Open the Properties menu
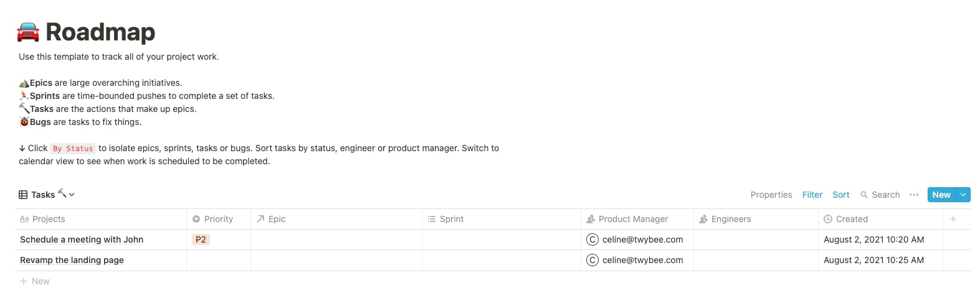 (x=771, y=195)
